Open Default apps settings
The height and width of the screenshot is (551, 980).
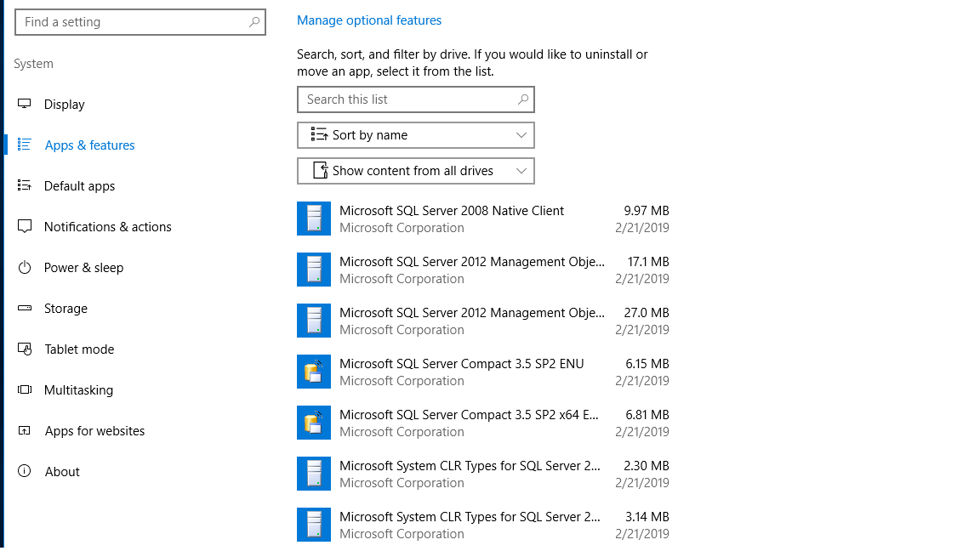click(x=79, y=186)
